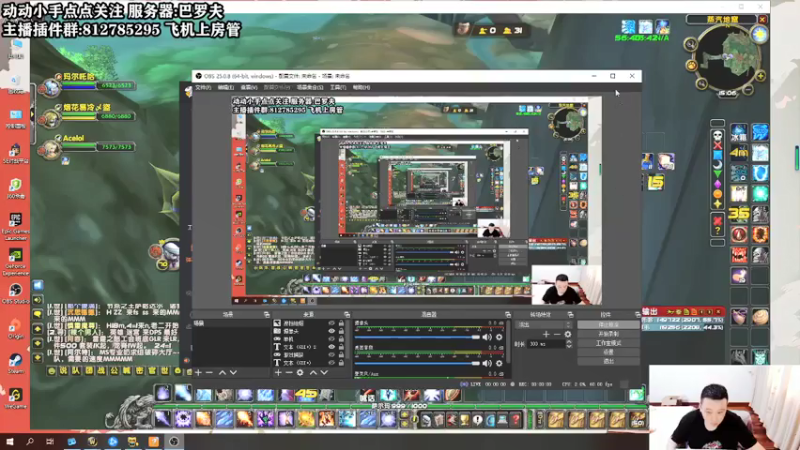Click the 设置 settings button in OBS

pos(608,352)
